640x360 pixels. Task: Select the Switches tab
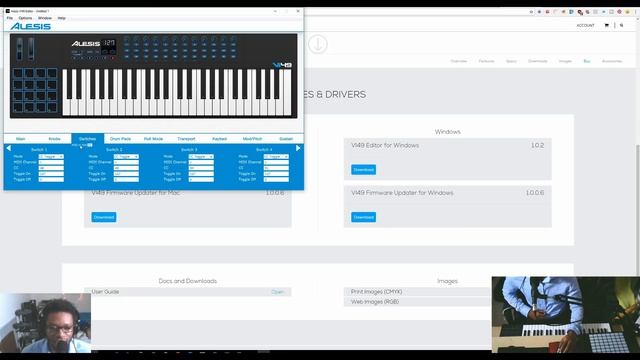click(x=87, y=139)
